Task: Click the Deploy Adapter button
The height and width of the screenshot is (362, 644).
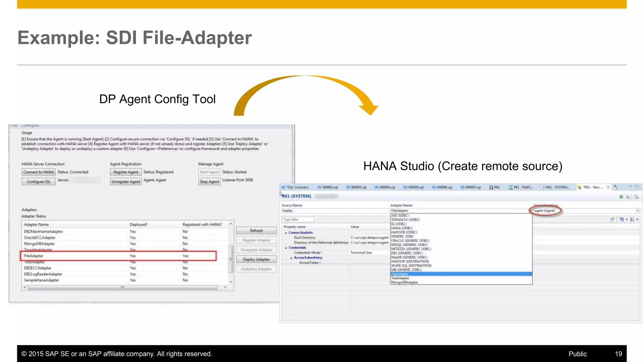Action: [256, 260]
